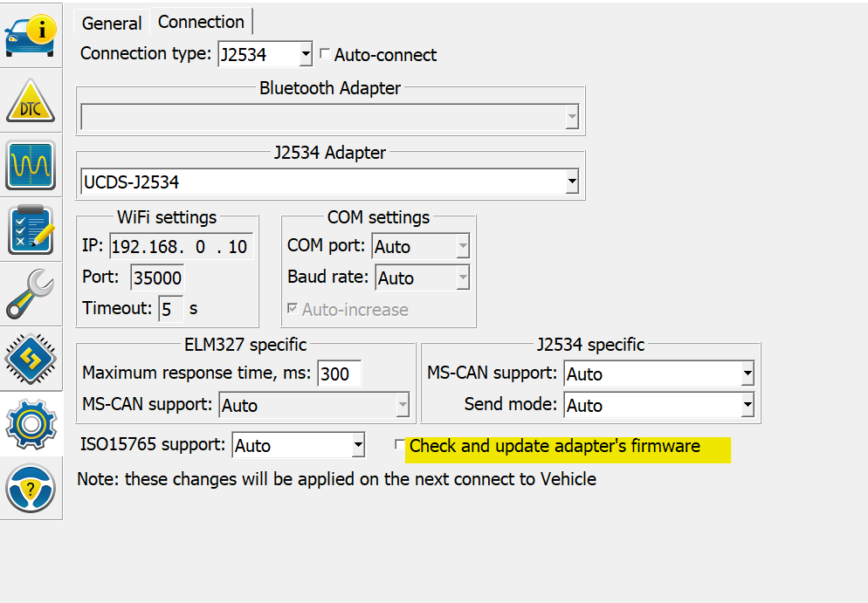Select the Connection tab
868x603 pixels.
[x=201, y=22]
